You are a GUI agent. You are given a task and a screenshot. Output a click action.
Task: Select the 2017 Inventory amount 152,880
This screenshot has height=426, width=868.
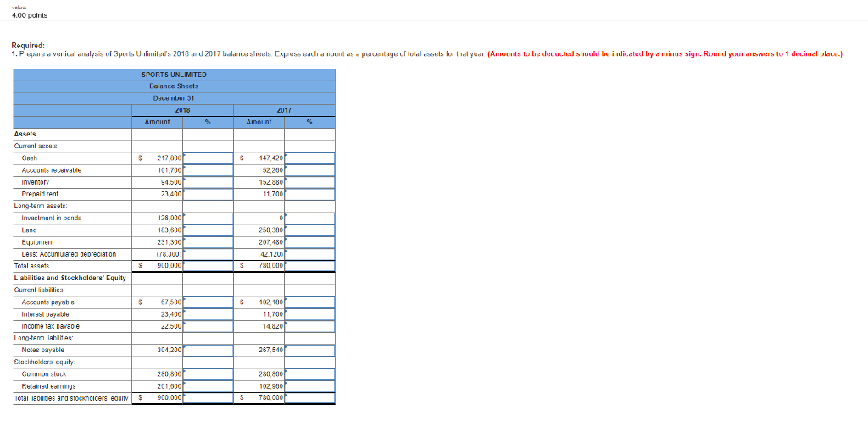[x=271, y=183]
